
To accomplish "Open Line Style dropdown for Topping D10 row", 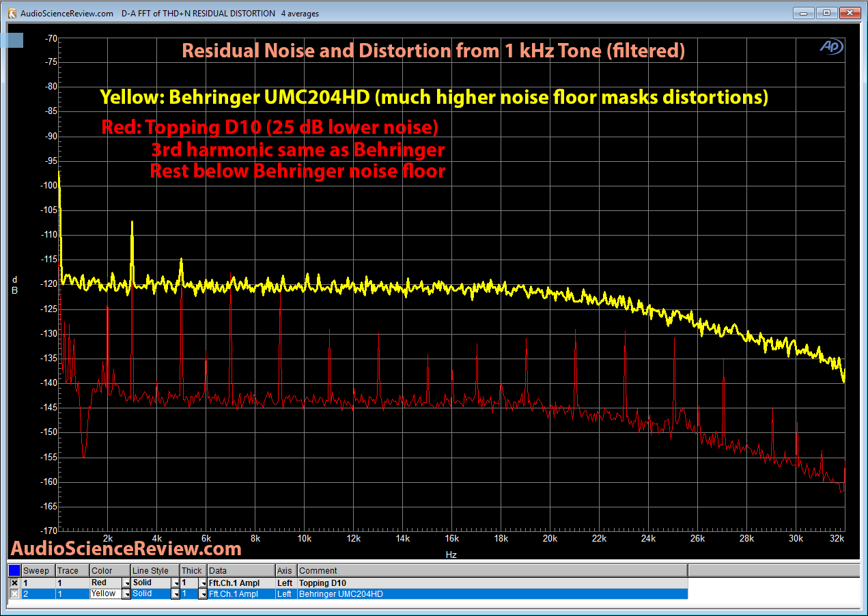I will click(175, 583).
